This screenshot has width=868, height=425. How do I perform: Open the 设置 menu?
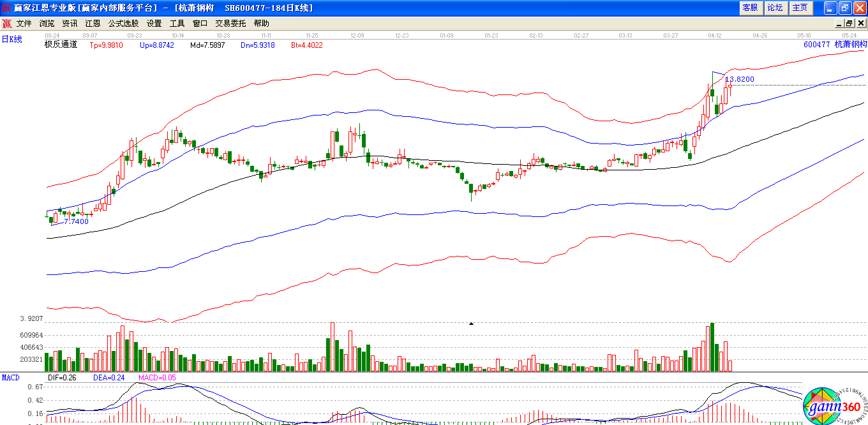coord(154,24)
